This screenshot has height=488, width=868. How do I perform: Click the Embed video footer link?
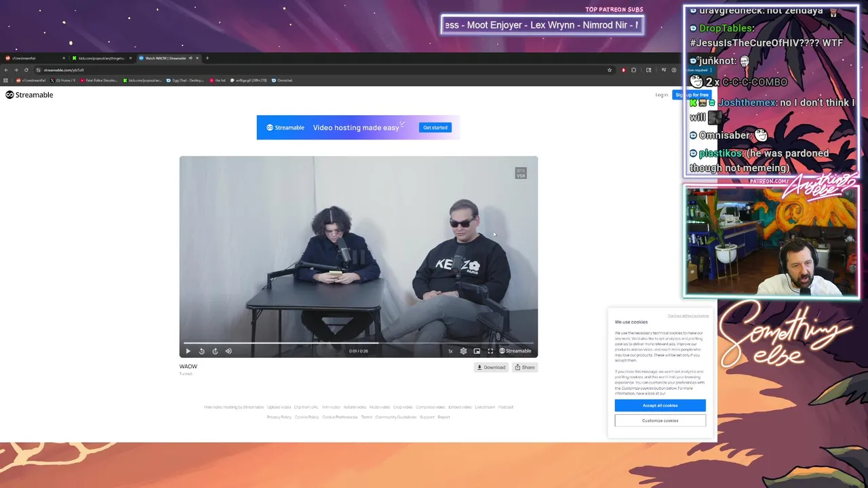[x=460, y=407]
